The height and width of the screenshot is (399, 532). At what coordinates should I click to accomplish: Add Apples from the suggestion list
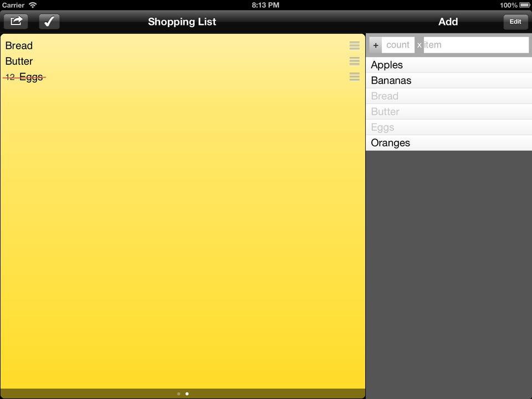click(x=449, y=65)
